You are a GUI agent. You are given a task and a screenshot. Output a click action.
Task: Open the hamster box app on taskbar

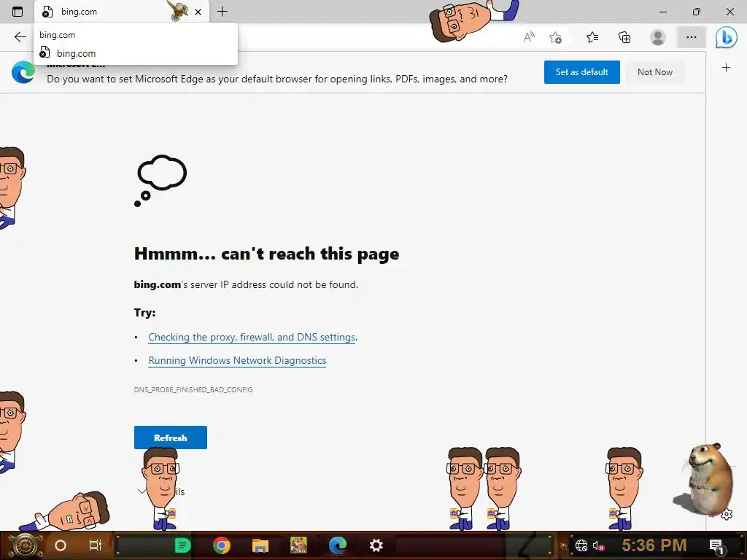[298, 545]
